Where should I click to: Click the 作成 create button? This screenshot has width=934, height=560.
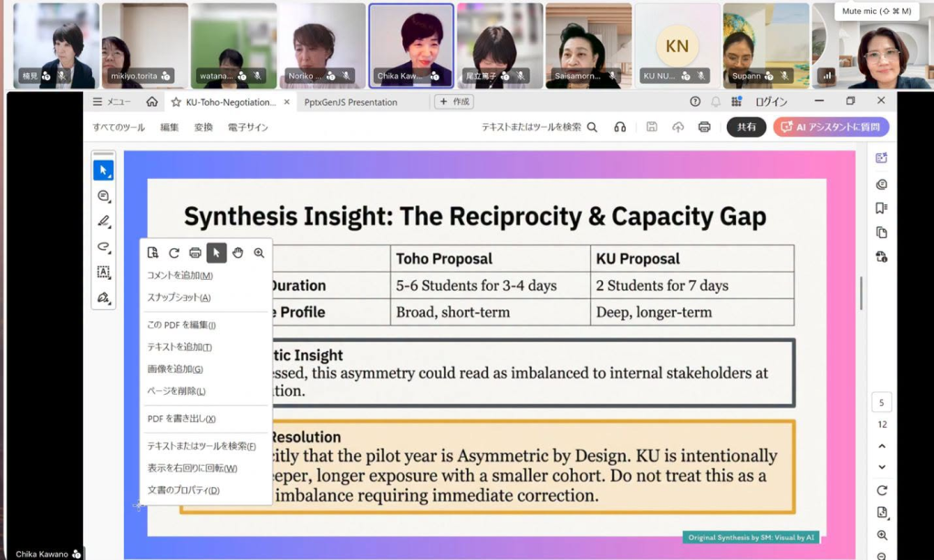454,102
